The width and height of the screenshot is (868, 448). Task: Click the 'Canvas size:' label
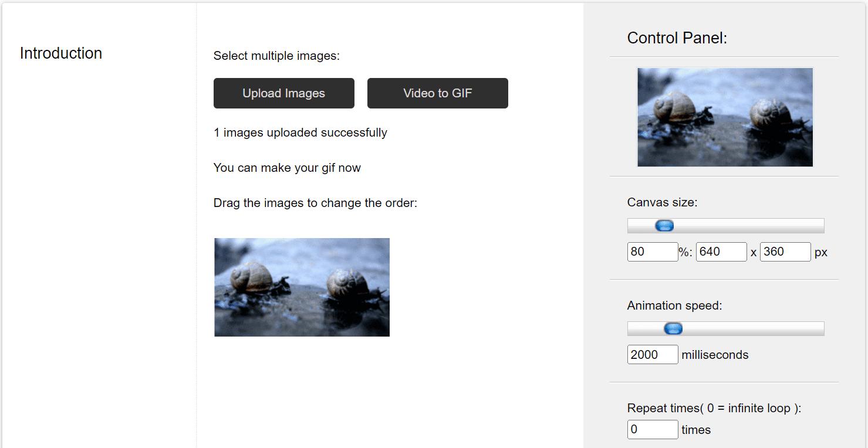pyautogui.click(x=662, y=202)
